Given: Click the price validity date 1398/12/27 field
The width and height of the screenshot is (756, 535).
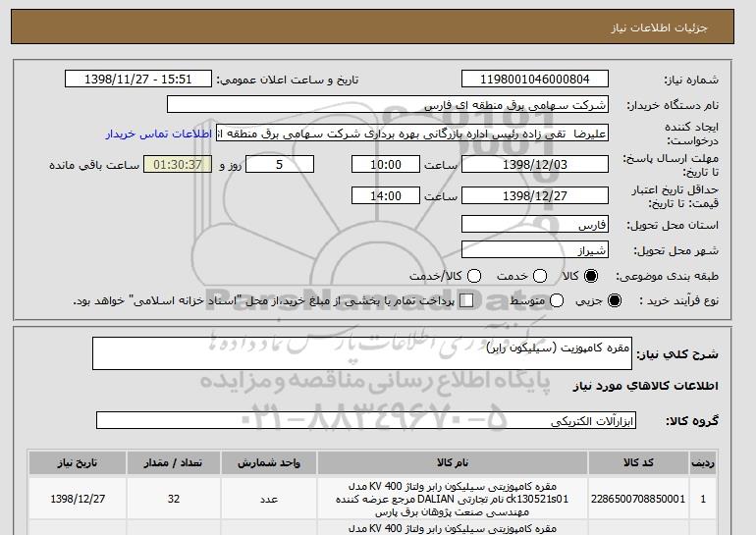Looking at the screenshot, I should [535, 195].
